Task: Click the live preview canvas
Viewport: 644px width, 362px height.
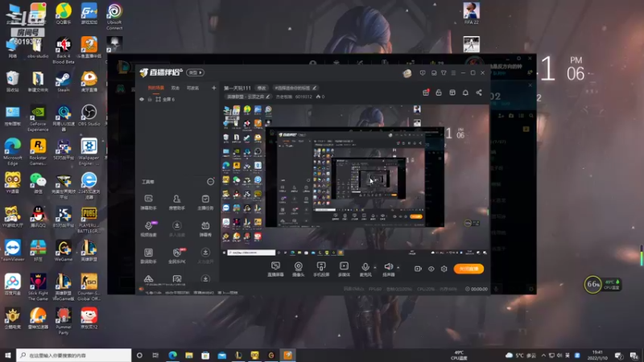Action: [x=355, y=179]
